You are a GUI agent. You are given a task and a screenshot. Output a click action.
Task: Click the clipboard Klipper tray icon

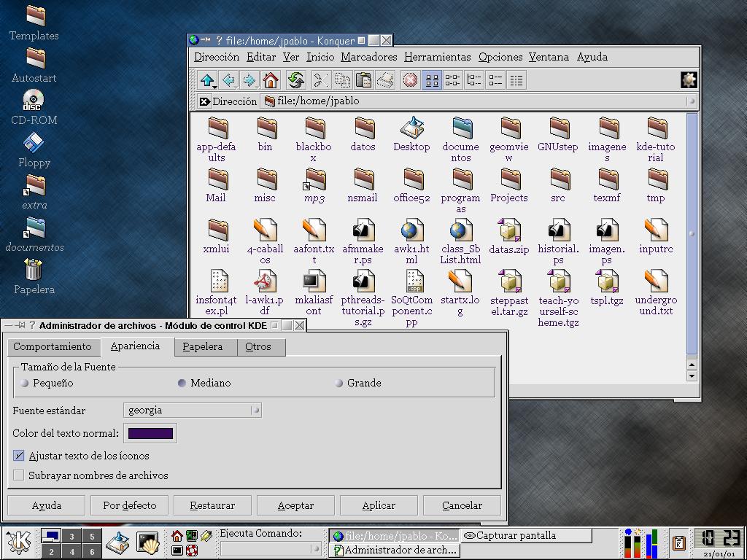(679, 543)
